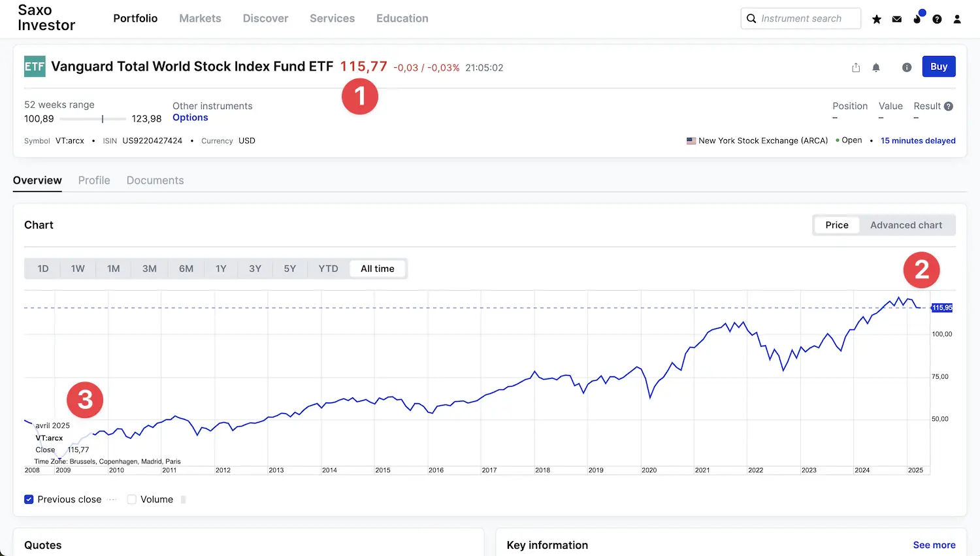Set chart range to 3M
Screen dimensions: 980x556
point(150,269)
